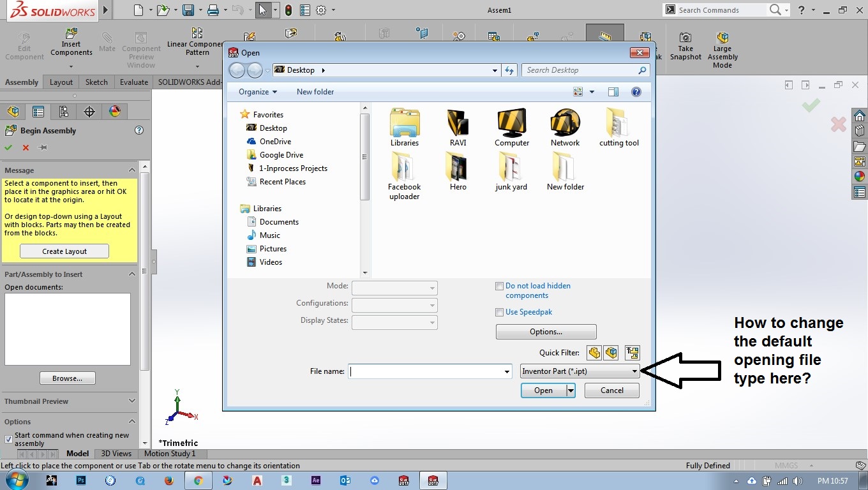This screenshot has height=490, width=868.
Task: Click the Create Layout button
Action: pyautogui.click(x=64, y=251)
